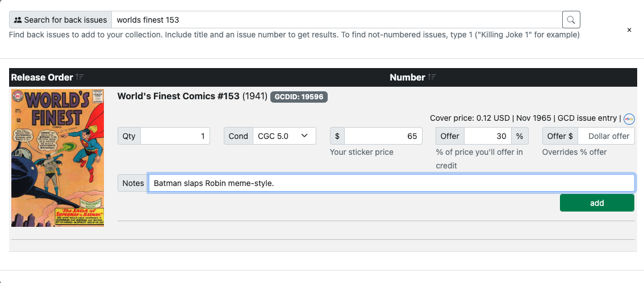Image resolution: width=644 pixels, height=283 pixels.
Task: Click the 'Cover price: 0.12 USD' text
Action: coord(470,118)
